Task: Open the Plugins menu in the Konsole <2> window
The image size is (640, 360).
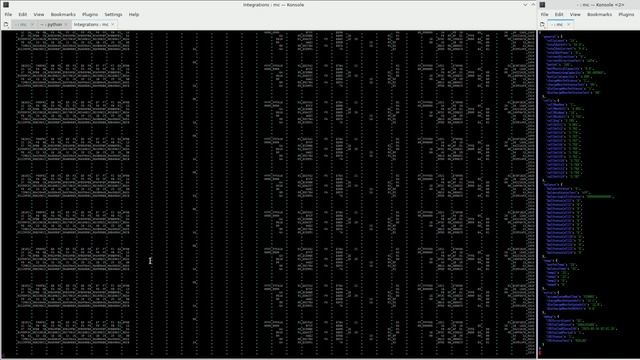Action: coord(626,14)
